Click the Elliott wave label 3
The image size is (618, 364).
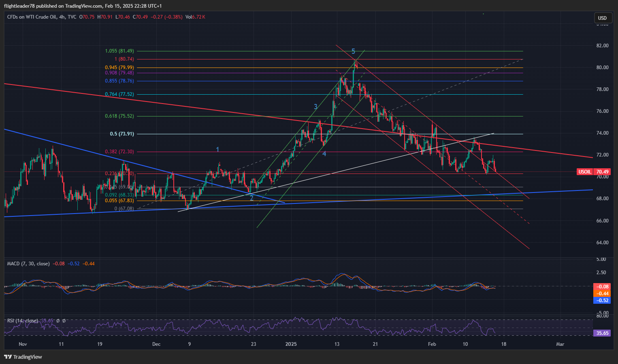pos(315,107)
